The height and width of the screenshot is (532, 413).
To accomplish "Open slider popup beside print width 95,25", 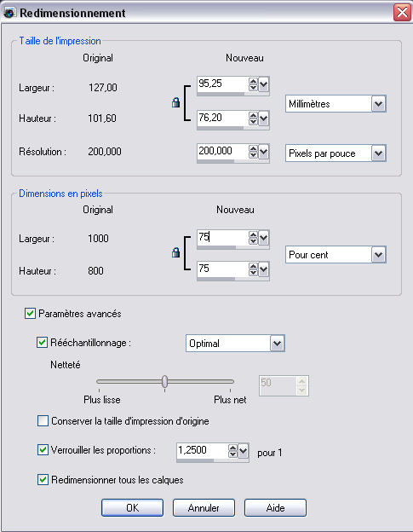I will (264, 84).
